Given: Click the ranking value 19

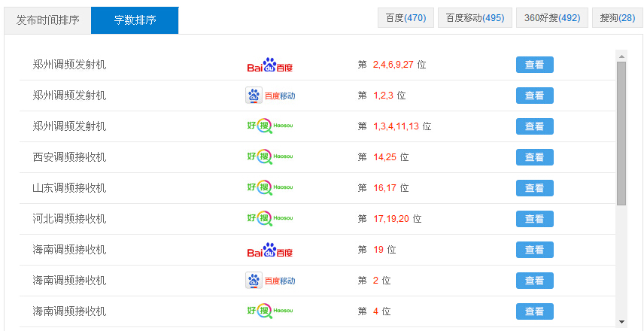Looking at the screenshot, I should [x=378, y=250].
